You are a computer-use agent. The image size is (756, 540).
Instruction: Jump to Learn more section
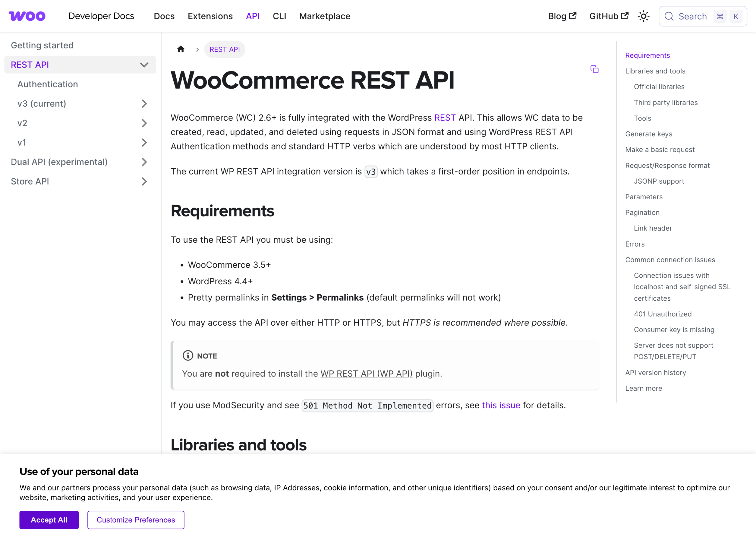pos(643,388)
